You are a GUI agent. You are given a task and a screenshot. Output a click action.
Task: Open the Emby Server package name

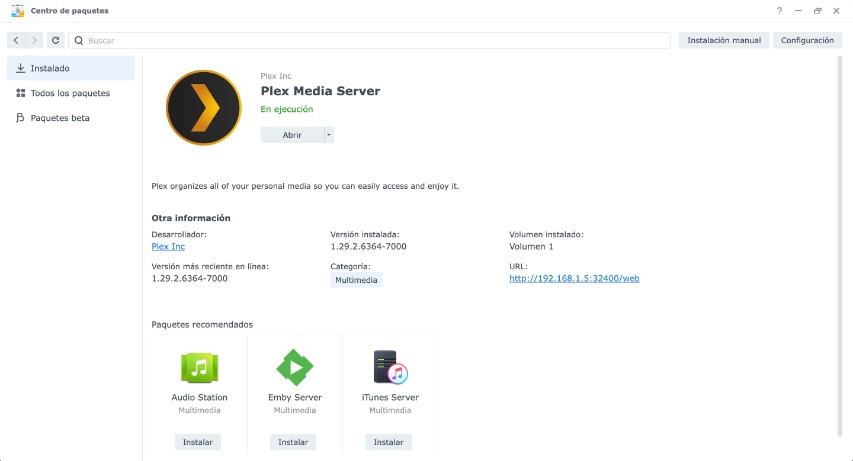click(x=295, y=397)
